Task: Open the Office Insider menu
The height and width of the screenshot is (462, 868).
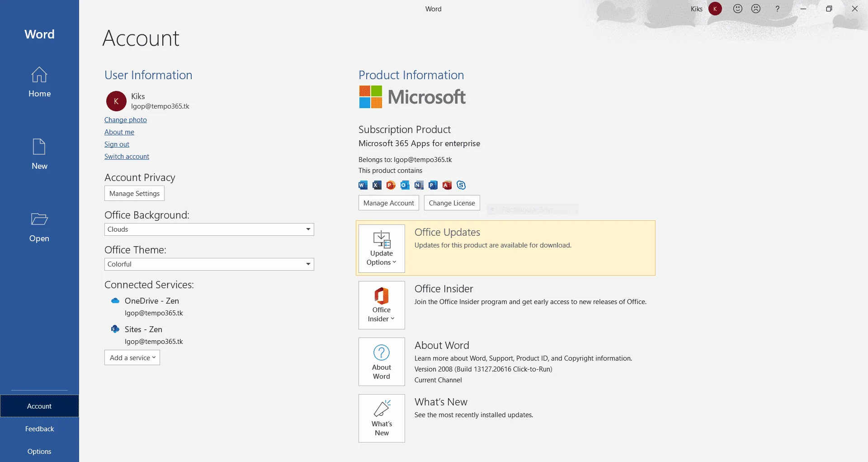Action: [x=382, y=305]
